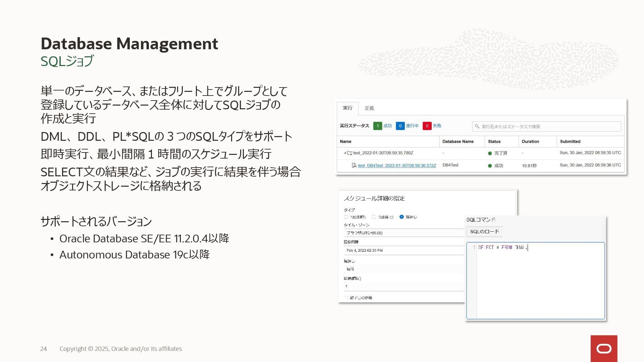
Task: Click the green success count badge
Action: [377, 126]
